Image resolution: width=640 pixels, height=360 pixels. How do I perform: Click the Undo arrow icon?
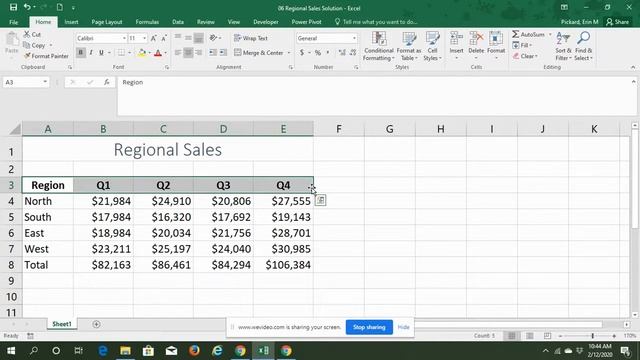click(x=27, y=7)
